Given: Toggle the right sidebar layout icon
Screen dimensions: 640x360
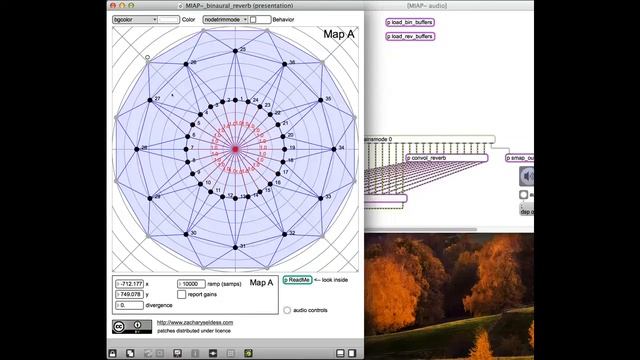Looking at the screenshot, I should [x=352, y=353].
